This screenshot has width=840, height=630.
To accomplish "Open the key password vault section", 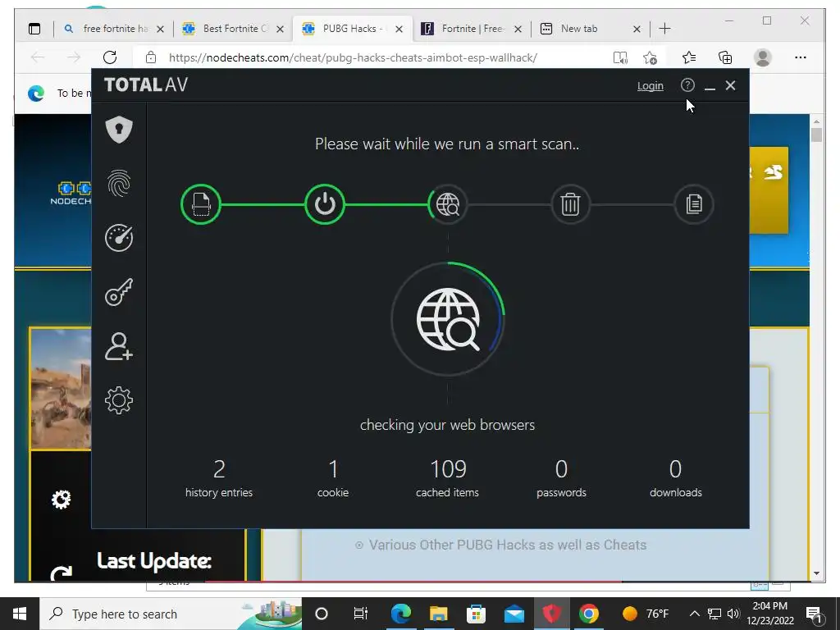I will (x=119, y=292).
